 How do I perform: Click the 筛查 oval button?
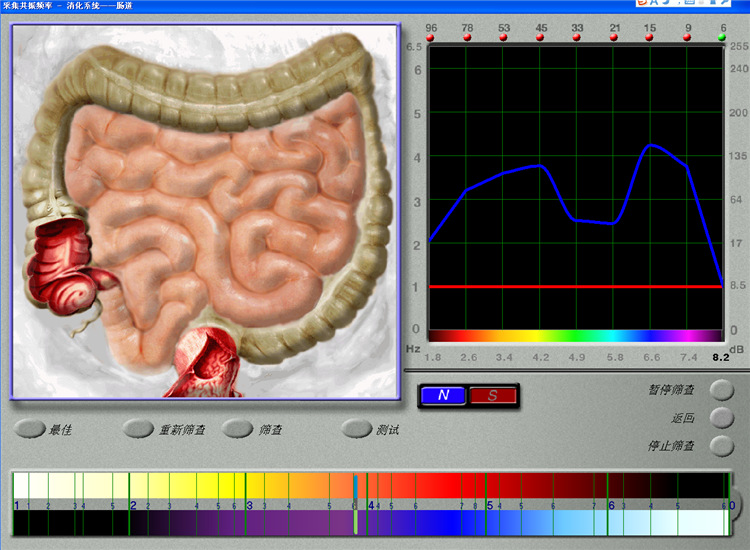(x=238, y=429)
